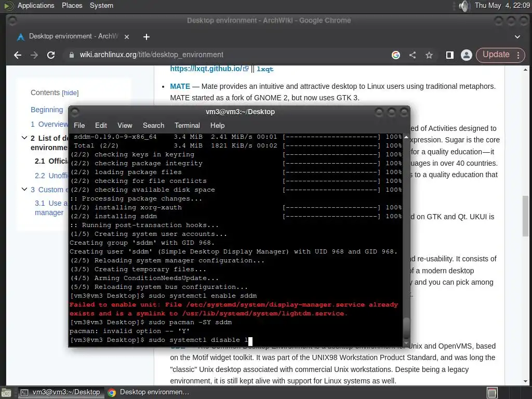
Task: Go to 2.2 Unofficially supported section
Action: (51, 176)
